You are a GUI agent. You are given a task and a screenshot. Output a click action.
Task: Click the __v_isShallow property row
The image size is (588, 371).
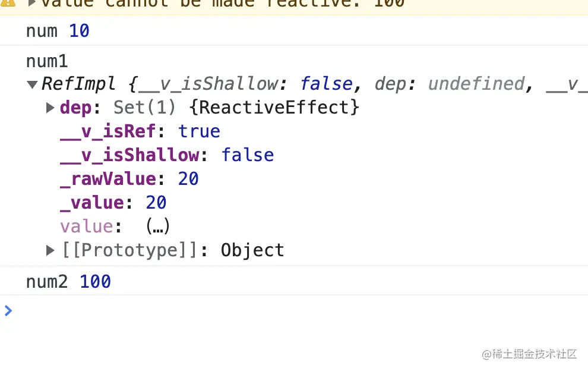[167, 155]
